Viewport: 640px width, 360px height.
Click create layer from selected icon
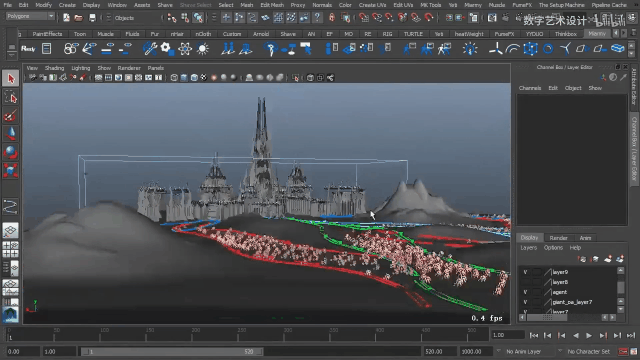[x=620, y=259]
